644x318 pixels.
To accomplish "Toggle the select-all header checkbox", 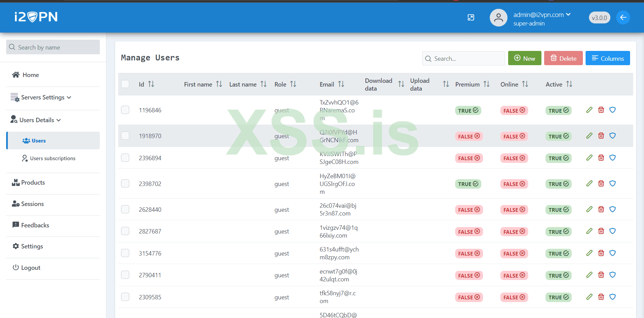I will 125,84.
